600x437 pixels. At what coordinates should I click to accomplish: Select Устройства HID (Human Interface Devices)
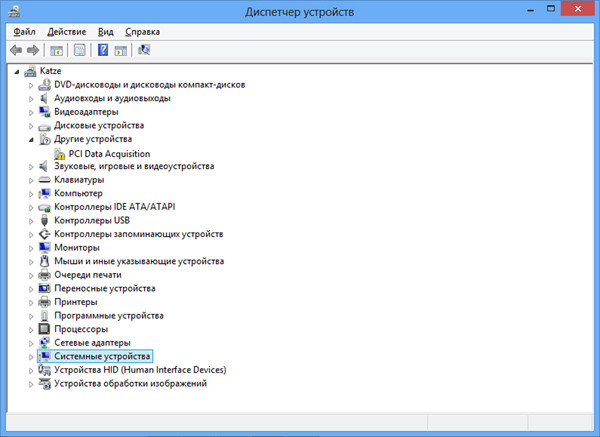pyautogui.click(x=140, y=370)
